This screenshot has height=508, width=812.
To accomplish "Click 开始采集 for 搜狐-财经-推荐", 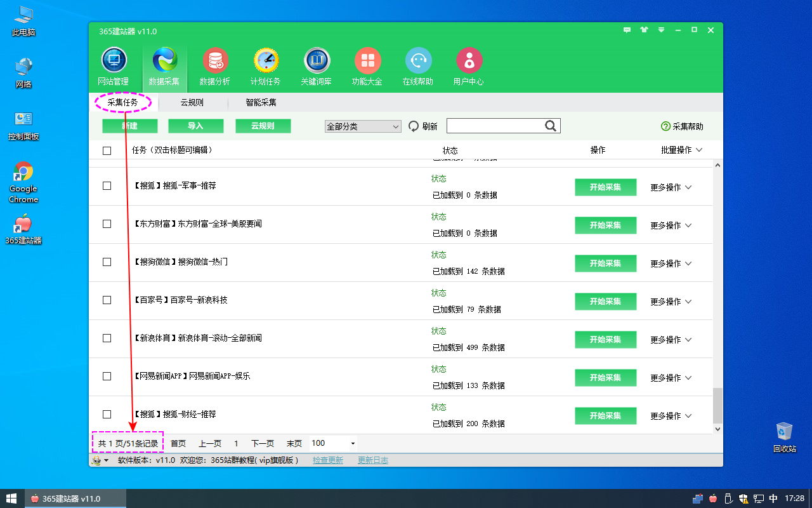I will pyautogui.click(x=605, y=416).
